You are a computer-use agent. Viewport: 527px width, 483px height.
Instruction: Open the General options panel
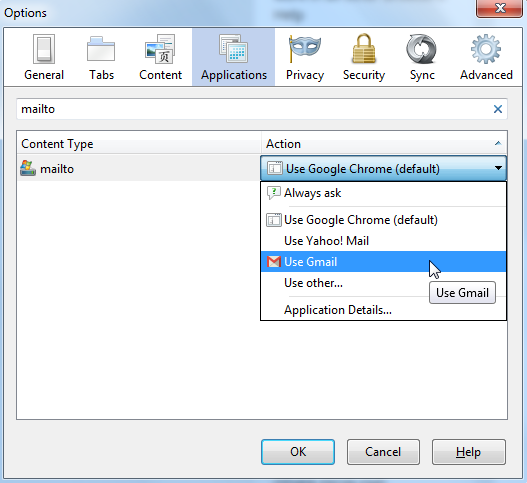(44, 57)
